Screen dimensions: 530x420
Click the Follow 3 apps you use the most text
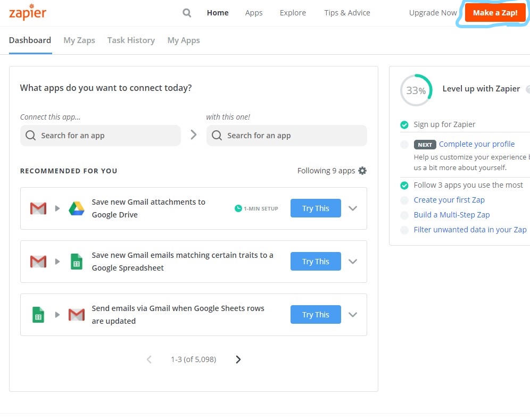point(468,185)
